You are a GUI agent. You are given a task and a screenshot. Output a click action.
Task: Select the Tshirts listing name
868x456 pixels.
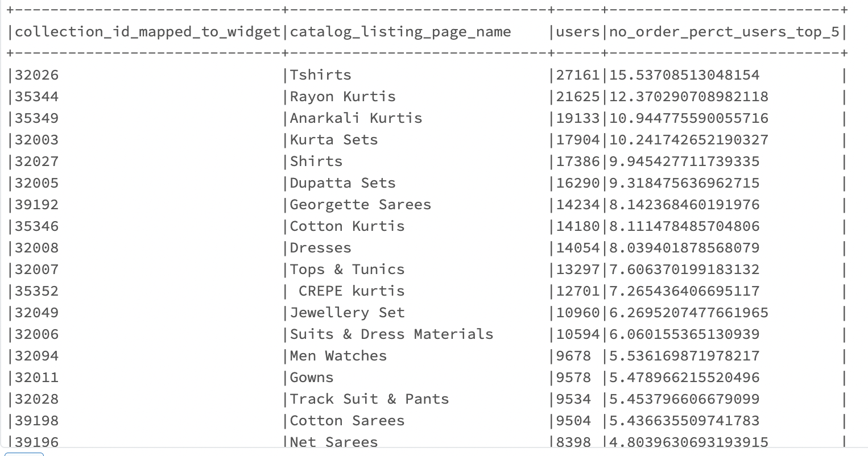pyautogui.click(x=321, y=75)
